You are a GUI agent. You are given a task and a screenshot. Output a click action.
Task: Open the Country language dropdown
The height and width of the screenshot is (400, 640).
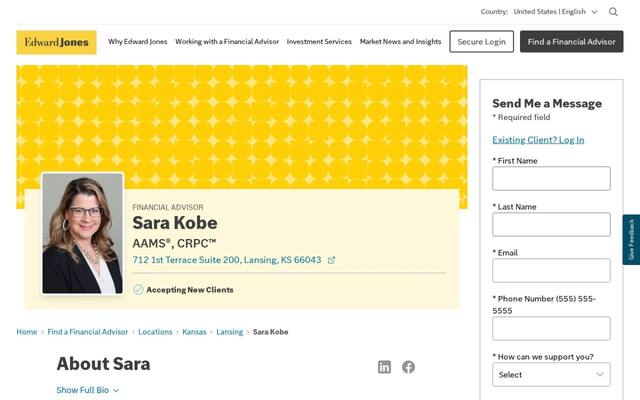coord(555,12)
